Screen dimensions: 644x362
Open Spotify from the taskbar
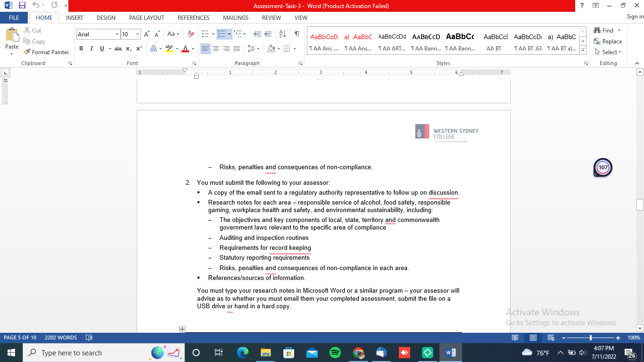point(335,353)
